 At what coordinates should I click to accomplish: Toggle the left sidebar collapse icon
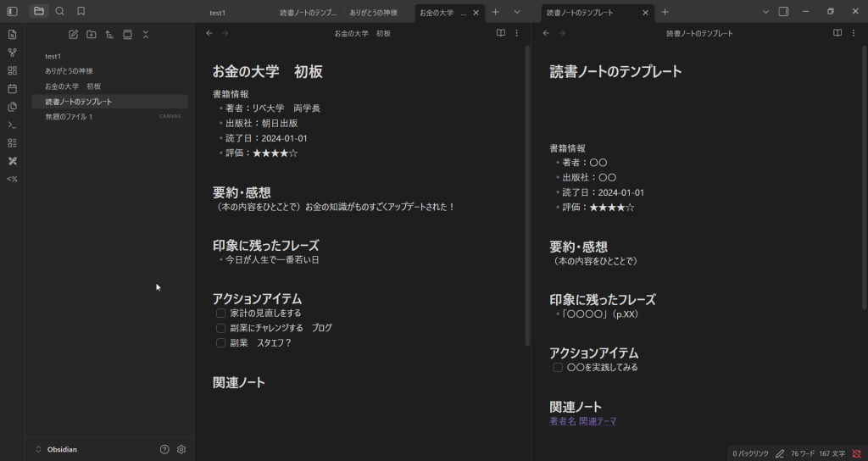[x=12, y=12]
